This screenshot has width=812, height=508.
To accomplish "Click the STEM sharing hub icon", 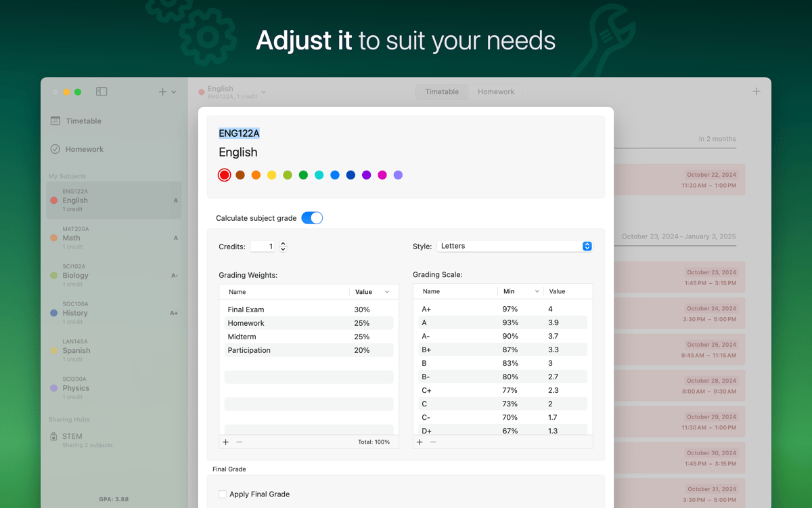I will [x=53, y=437].
